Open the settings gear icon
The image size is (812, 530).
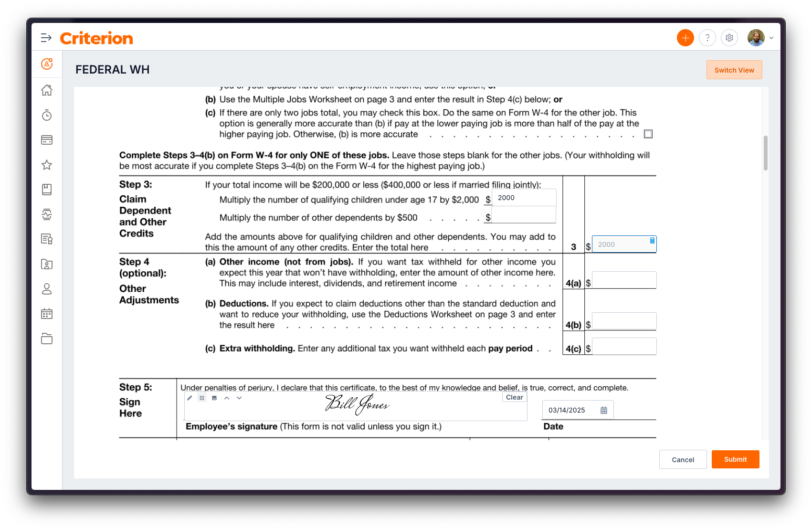729,38
